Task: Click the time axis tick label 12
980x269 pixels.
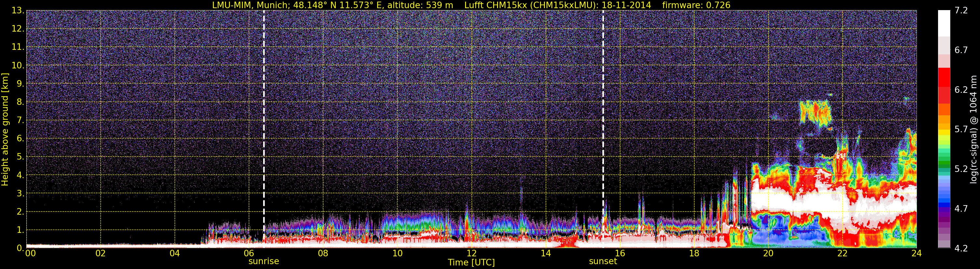Action: [x=471, y=253]
